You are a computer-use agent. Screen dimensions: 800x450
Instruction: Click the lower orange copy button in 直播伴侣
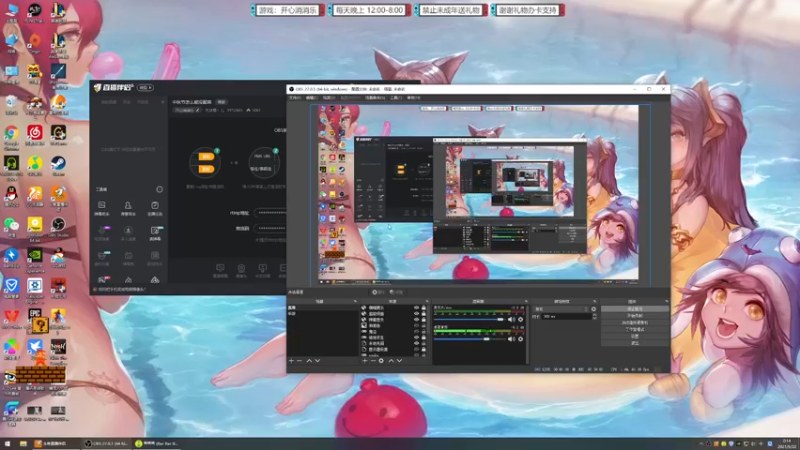point(206,169)
